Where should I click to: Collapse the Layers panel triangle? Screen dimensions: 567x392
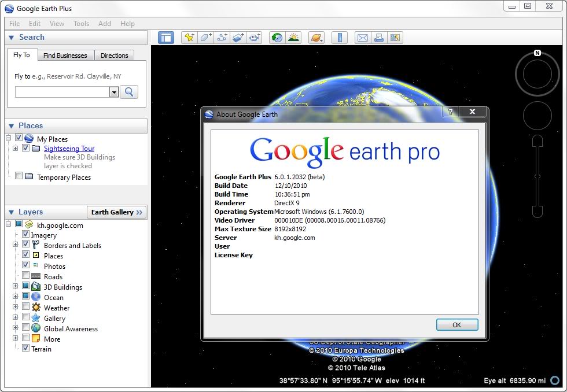11,212
